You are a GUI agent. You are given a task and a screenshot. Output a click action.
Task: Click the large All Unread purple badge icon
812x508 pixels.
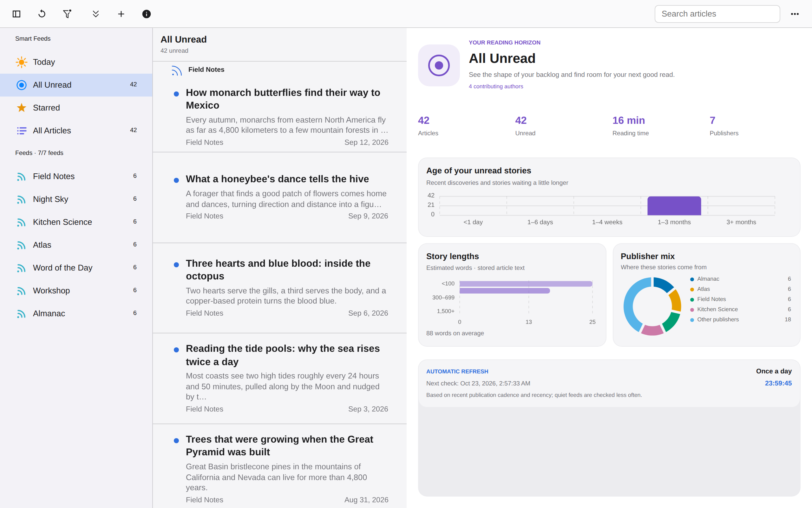click(439, 65)
